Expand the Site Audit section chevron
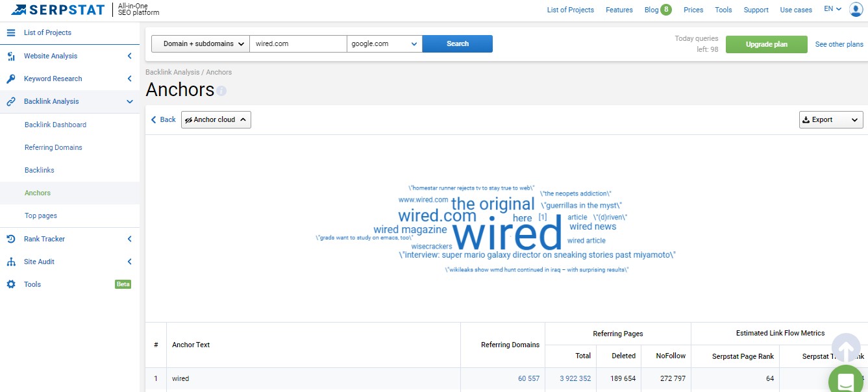The width and height of the screenshot is (868, 392). 130,262
